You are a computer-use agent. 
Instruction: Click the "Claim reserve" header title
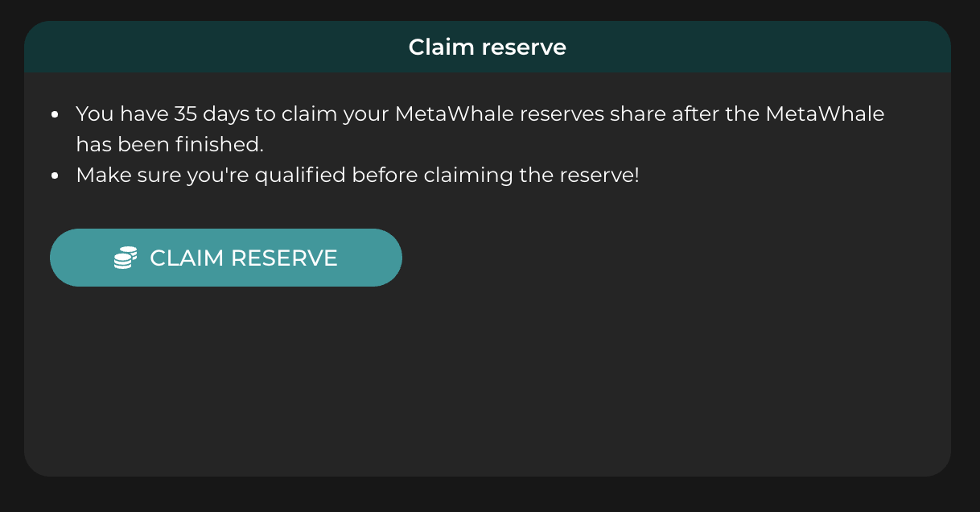point(487,47)
